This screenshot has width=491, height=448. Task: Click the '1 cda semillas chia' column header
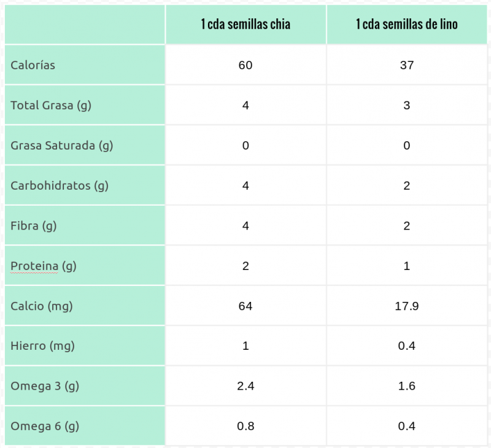(x=245, y=25)
